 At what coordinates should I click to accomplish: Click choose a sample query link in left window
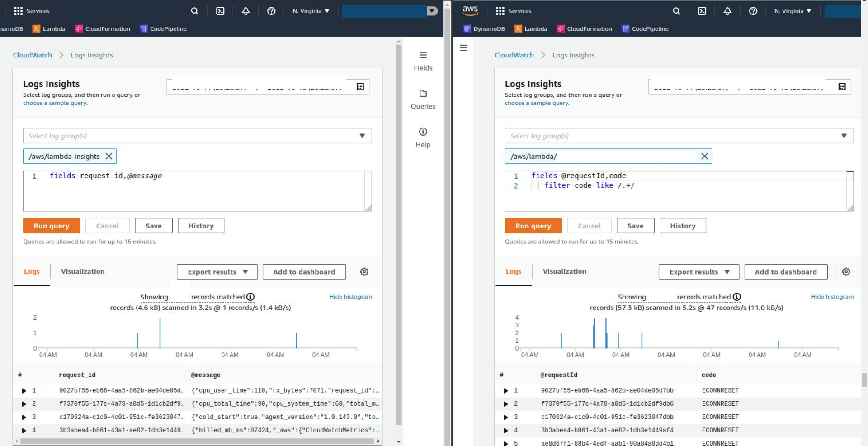(55, 103)
